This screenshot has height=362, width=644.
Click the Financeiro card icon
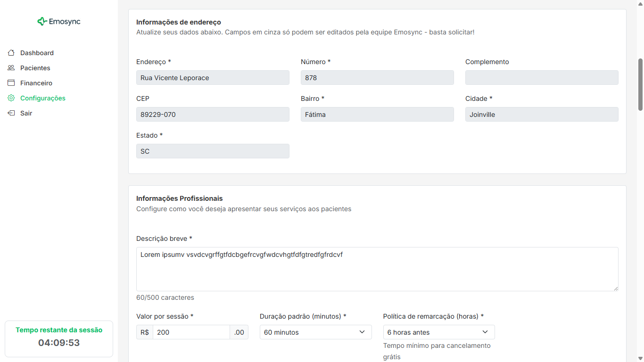pyautogui.click(x=11, y=83)
